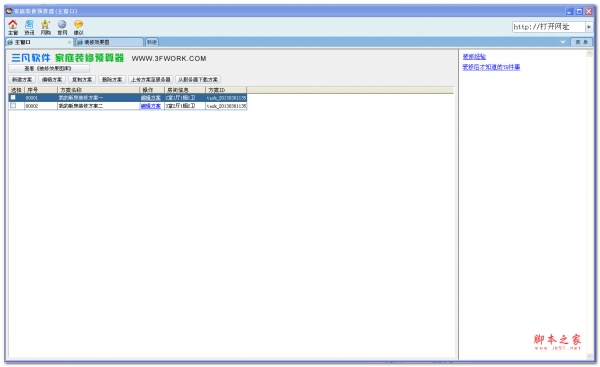The height and width of the screenshot is (367, 600).
Task: Select the 00002 serial number cell
Action: [41, 106]
